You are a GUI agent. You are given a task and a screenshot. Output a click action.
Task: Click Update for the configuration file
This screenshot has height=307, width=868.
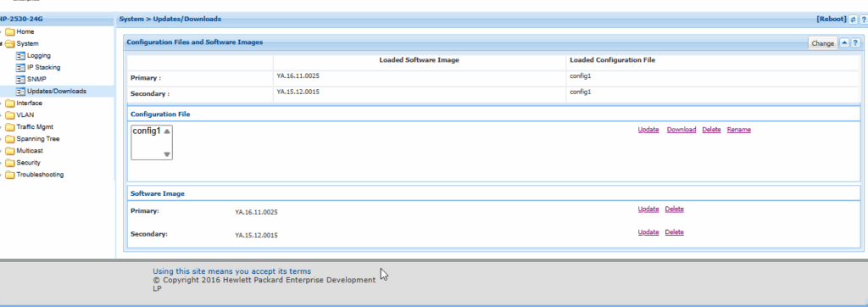[648, 130]
